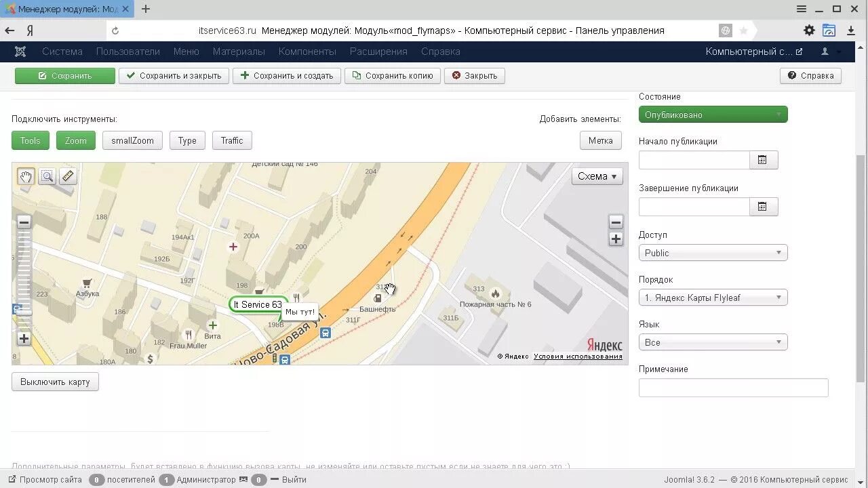
Task: Click the small zoom minus button near Схема
Action: tap(616, 222)
